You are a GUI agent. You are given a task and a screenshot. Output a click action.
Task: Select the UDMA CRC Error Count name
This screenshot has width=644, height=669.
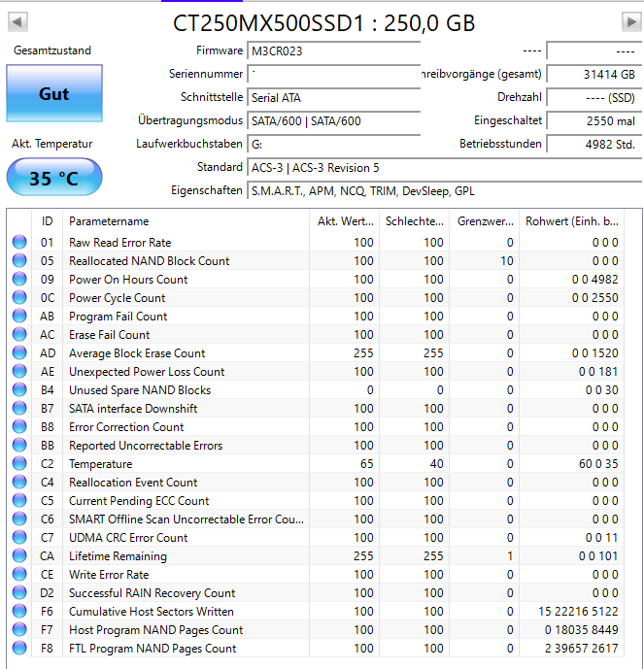point(128,538)
